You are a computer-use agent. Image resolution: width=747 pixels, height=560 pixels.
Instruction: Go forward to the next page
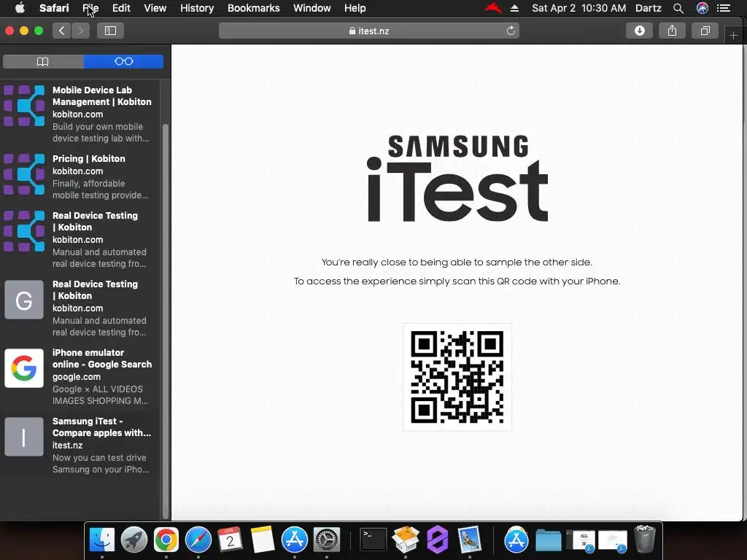click(x=80, y=31)
